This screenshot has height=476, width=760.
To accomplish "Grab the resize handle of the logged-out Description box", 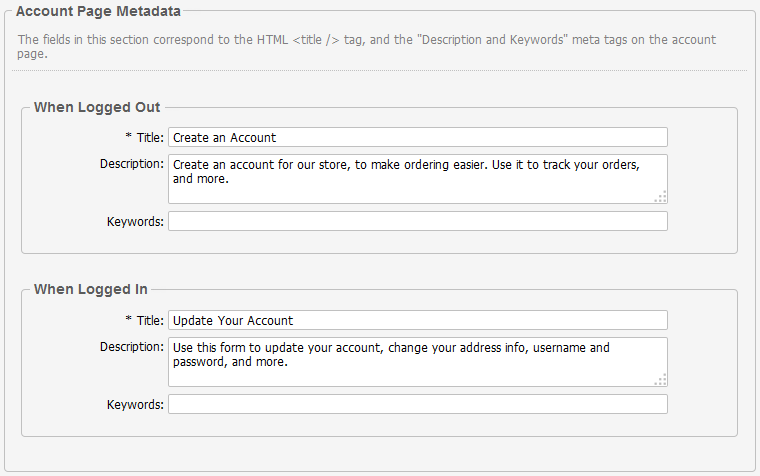I will tap(660, 197).
